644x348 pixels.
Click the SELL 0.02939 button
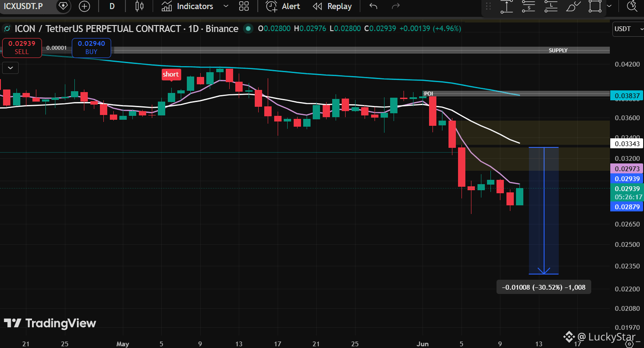[x=22, y=48]
